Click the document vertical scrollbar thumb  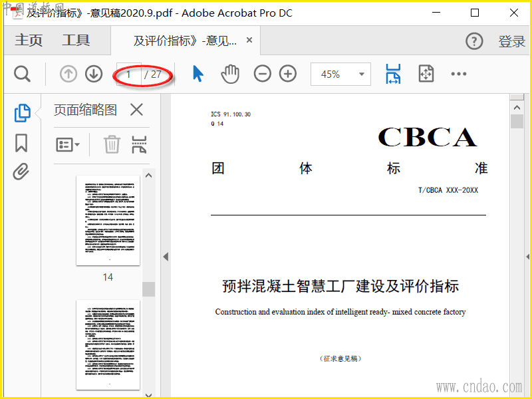tap(517, 121)
